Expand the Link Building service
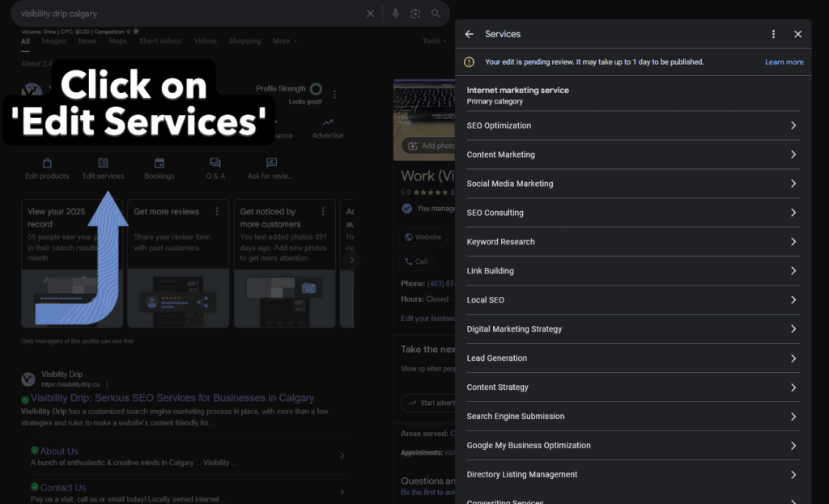The width and height of the screenshot is (829, 504). pyautogui.click(x=633, y=270)
